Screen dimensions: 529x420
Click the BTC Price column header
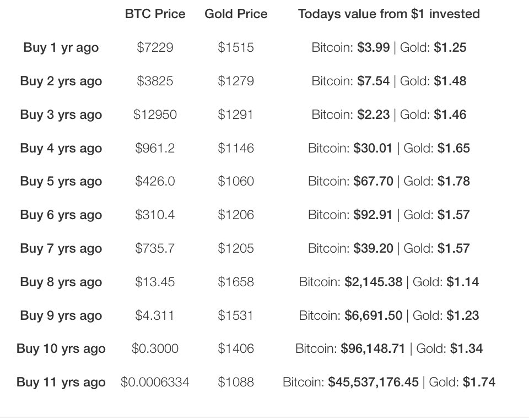155,14
